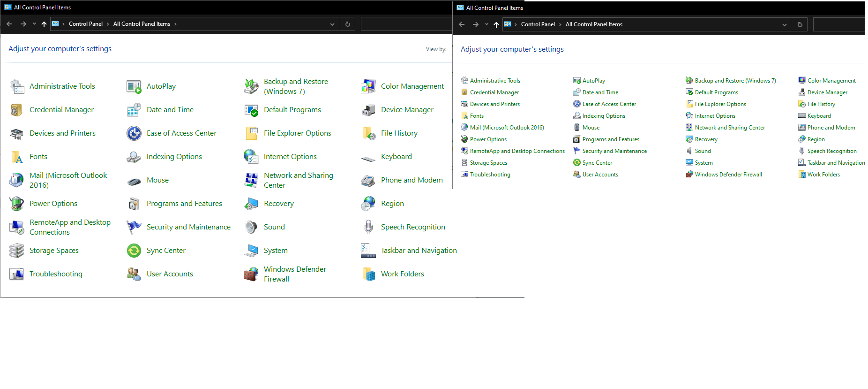Click the search box in left window
The height and width of the screenshot is (389, 868).
406,24
